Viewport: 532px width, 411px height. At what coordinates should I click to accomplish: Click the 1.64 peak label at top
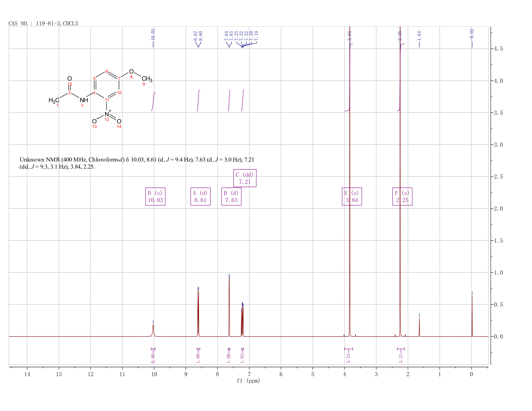coord(419,36)
